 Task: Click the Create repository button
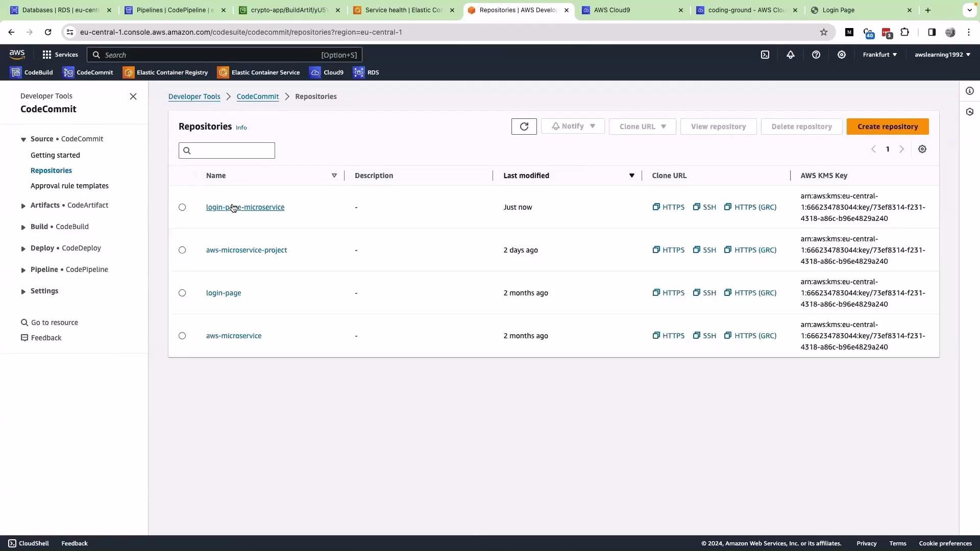click(888, 127)
